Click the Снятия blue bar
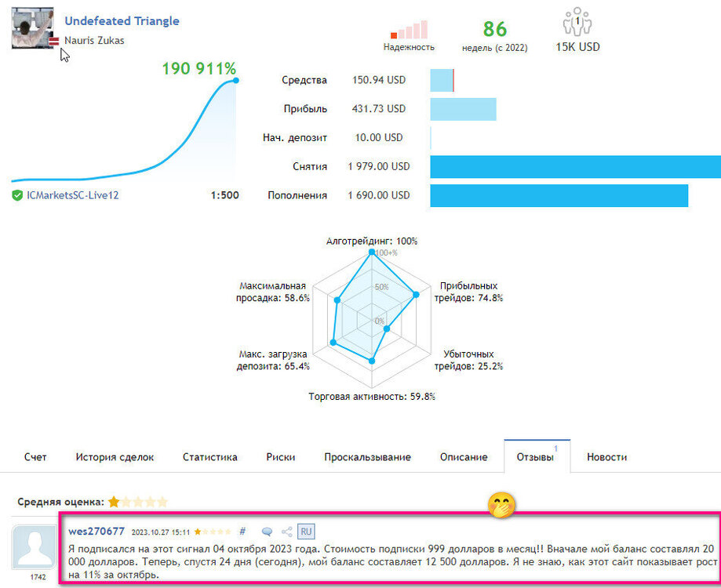This screenshot has height=588, width=721. tap(576, 167)
